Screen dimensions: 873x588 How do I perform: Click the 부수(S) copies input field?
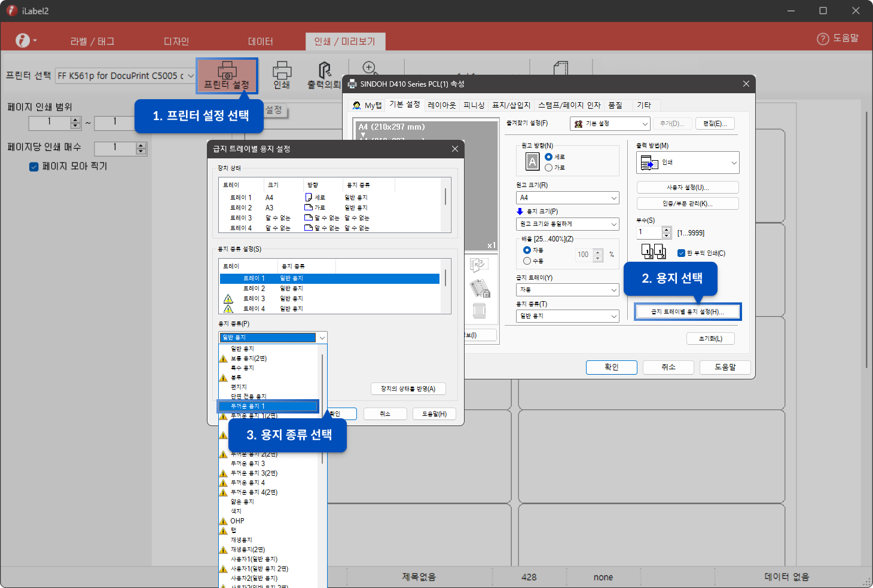click(649, 232)
